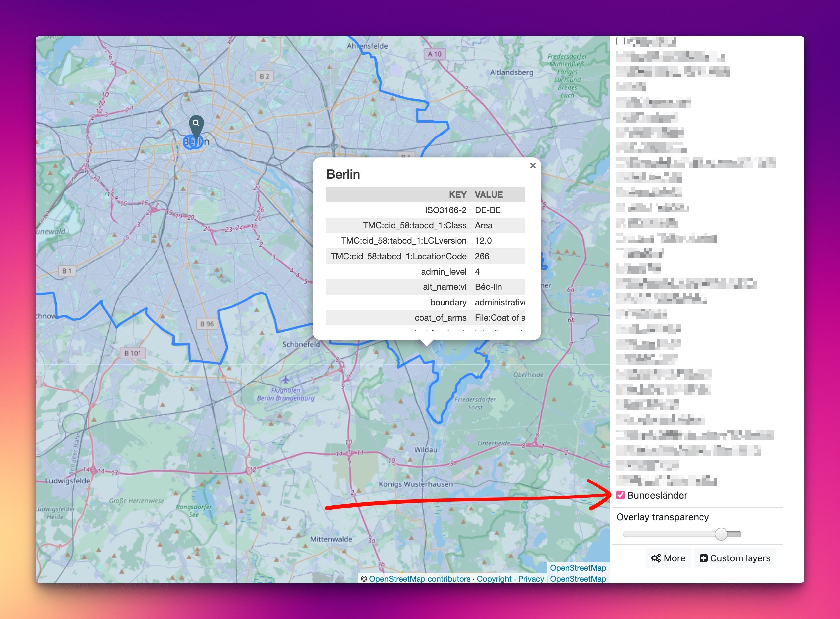Click the B 2 road shield

tap(264, 76)
